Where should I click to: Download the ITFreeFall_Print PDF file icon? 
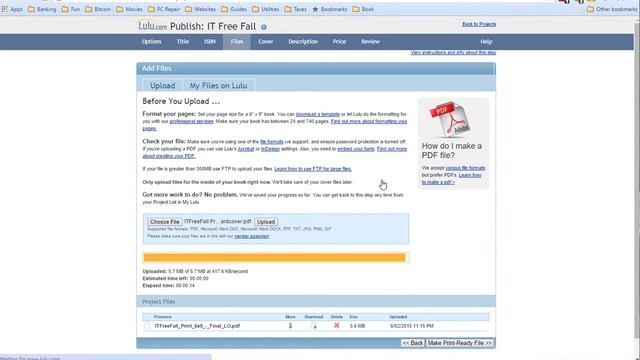[x=313, y=326]
